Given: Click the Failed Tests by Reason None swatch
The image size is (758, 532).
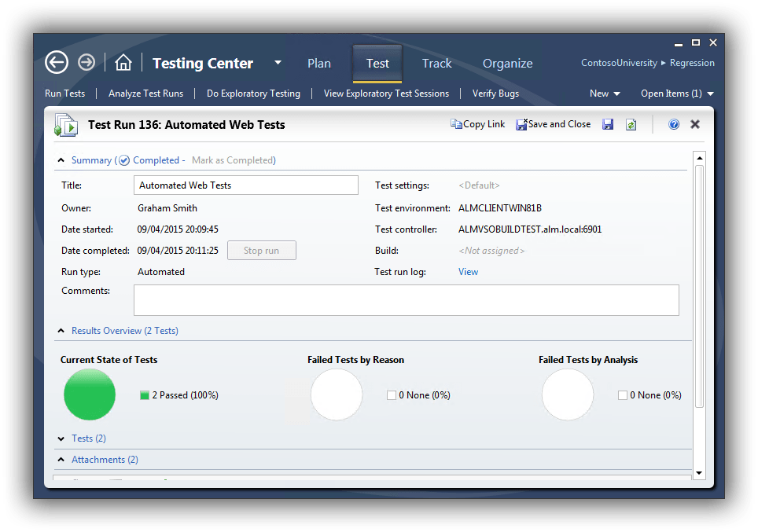Looking at the screenshot, I should pyautogui.click(x=391, y=395).
